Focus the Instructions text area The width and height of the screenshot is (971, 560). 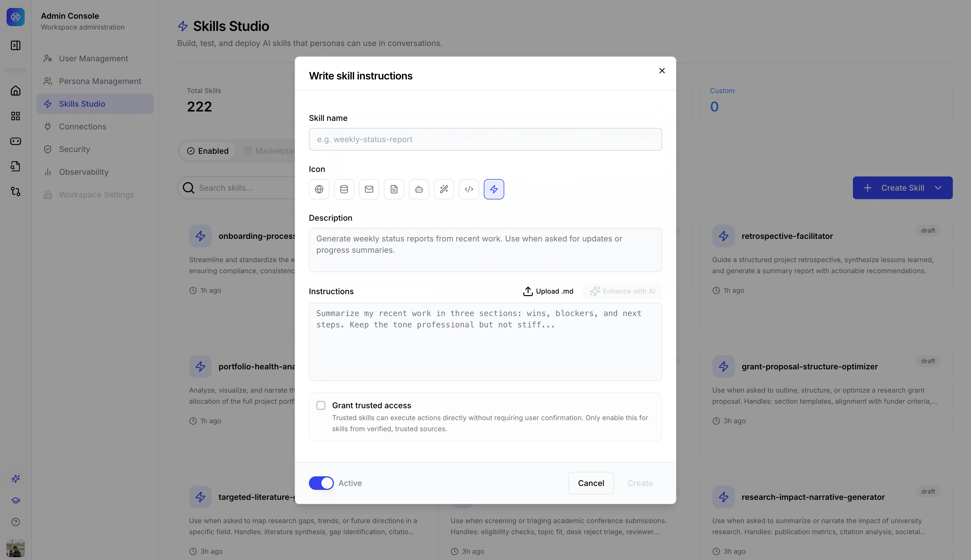tap(485, 342)
